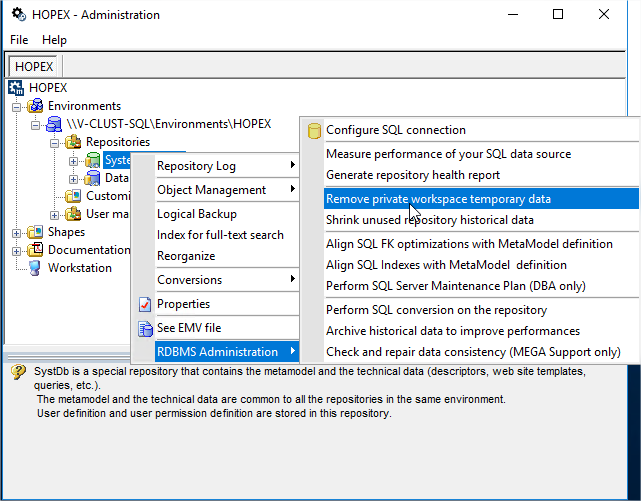Viewport: 641px width, 501px height.
Task: Expand the Documentation tree node
Action: coord(17,250)
